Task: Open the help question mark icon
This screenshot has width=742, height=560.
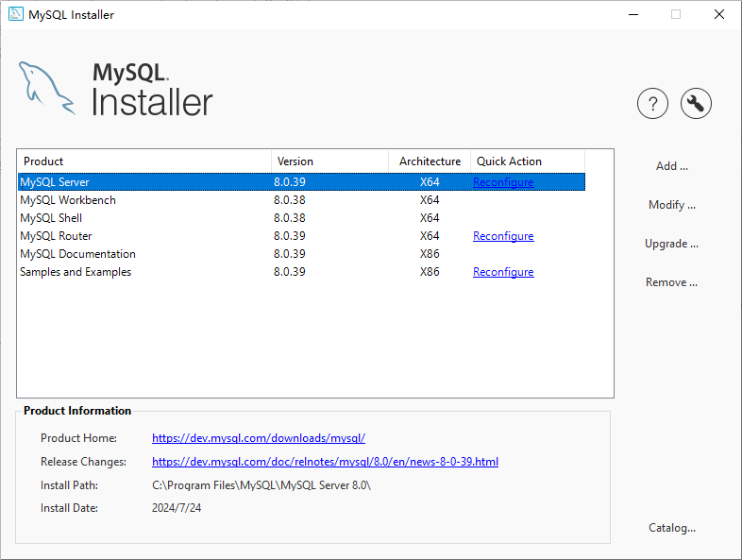Action: [652, 104]
